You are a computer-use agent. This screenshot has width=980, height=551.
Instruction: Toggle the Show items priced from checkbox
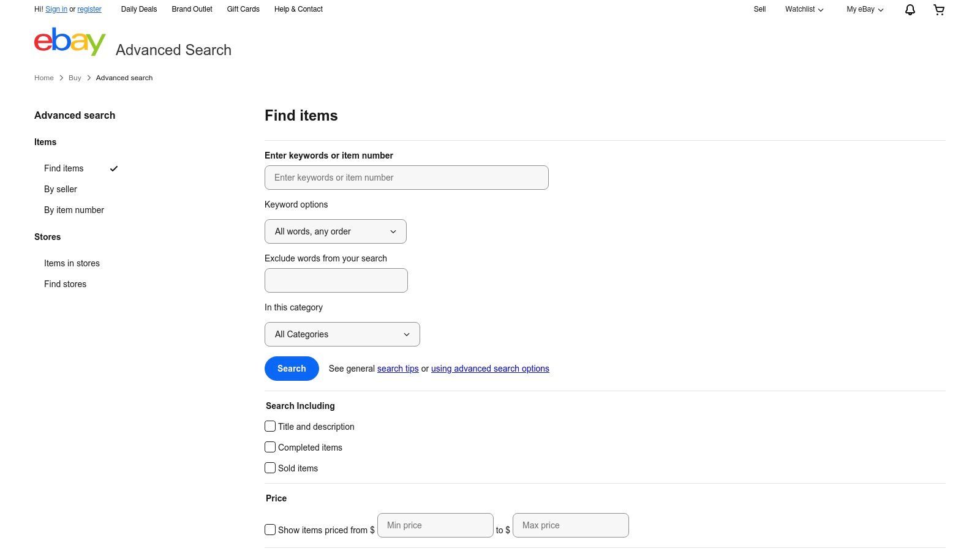pyautogui.click(x=270, y=530)
